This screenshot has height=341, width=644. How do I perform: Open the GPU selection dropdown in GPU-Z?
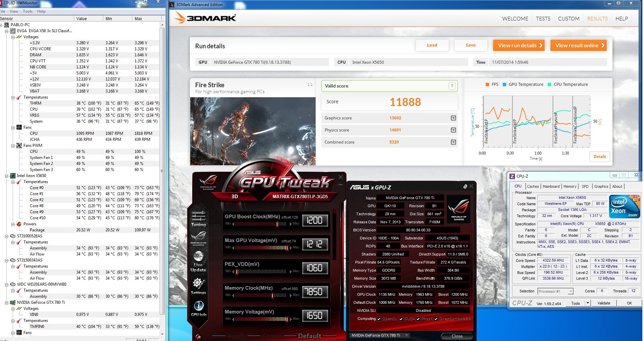pos(407,335)
